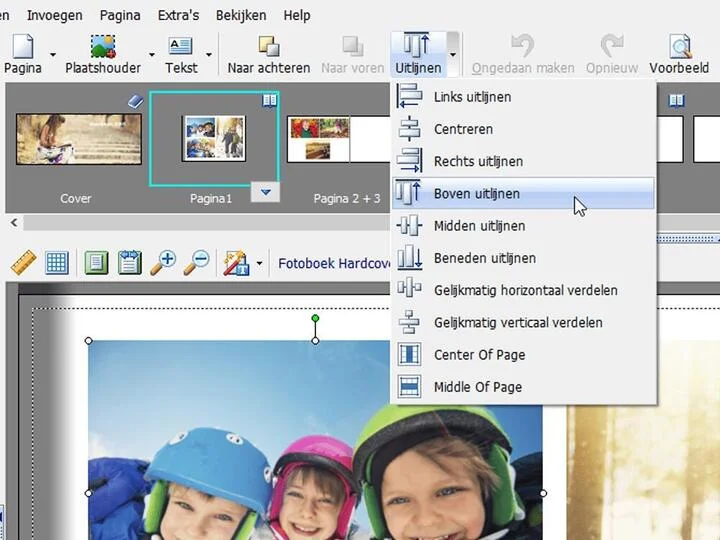Click the fit-width page icon
The image size is (720, 540).
pyautogui.click(x=129, y=263)
